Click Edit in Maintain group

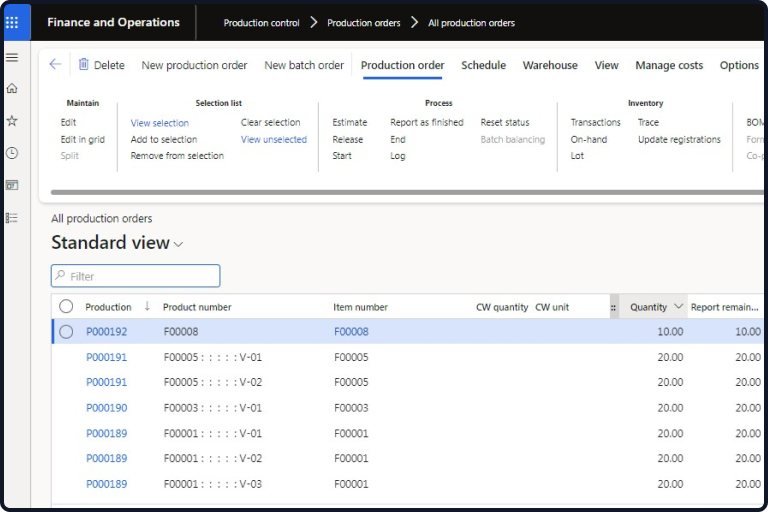click(69, 122)
